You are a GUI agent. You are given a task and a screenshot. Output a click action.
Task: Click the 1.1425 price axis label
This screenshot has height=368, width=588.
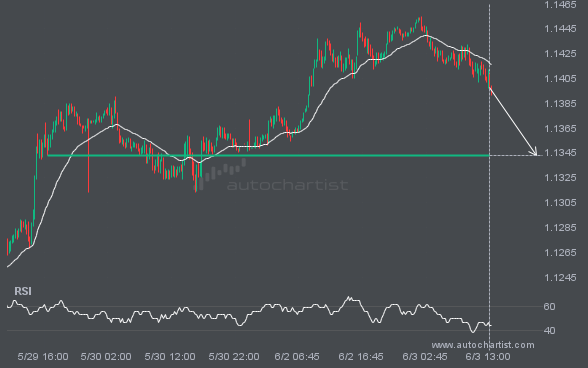[x=560, y=54]
